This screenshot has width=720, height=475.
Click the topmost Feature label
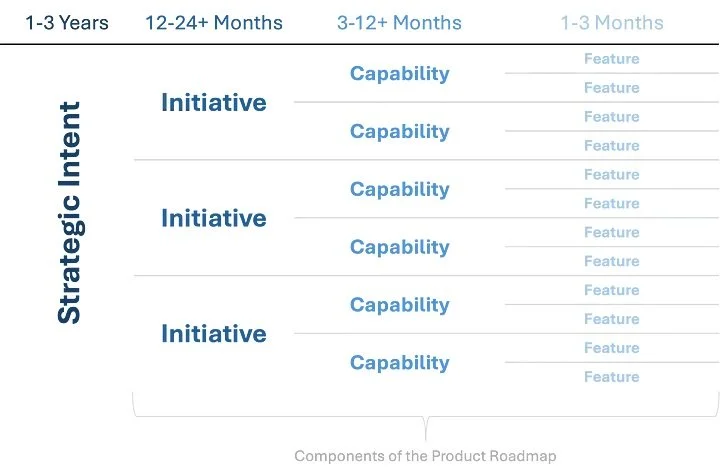tap(611, 59)
